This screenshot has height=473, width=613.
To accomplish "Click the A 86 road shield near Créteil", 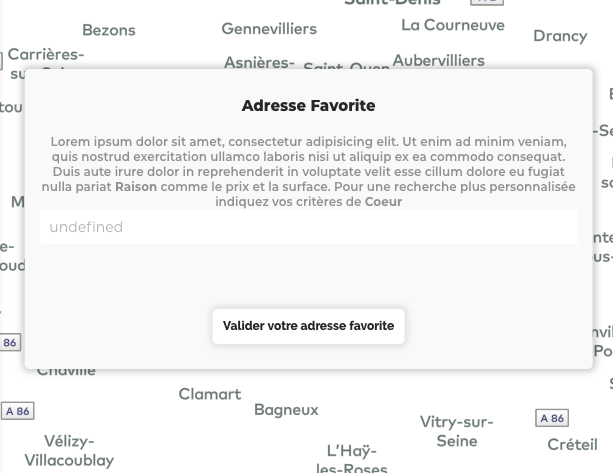I will tap(552, 418).
